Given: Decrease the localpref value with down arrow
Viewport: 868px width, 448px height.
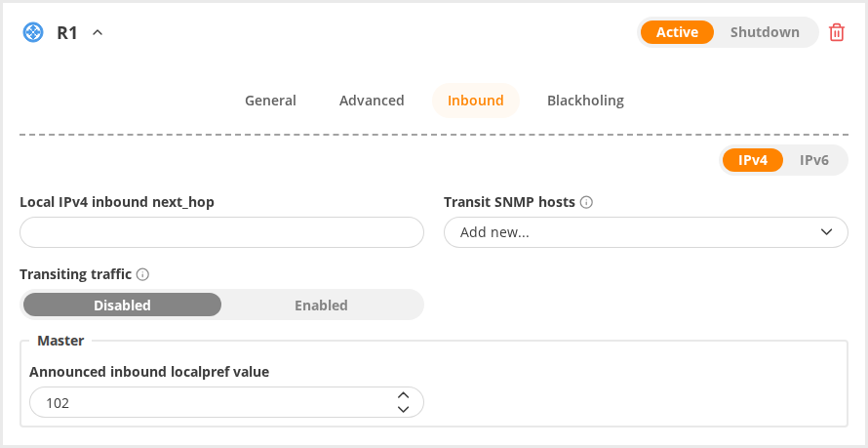Looking at the screenshot, I should tap(404, 409).
